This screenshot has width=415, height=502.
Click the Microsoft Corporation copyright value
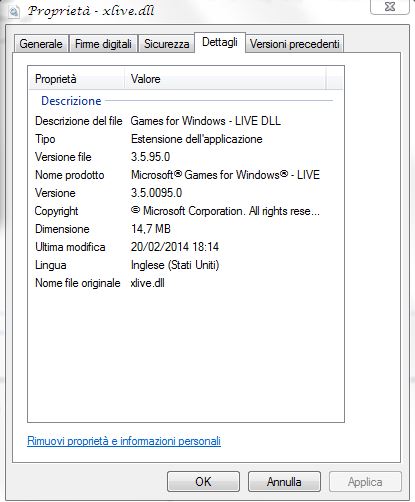pyautogui.click(x=225, y=211)
